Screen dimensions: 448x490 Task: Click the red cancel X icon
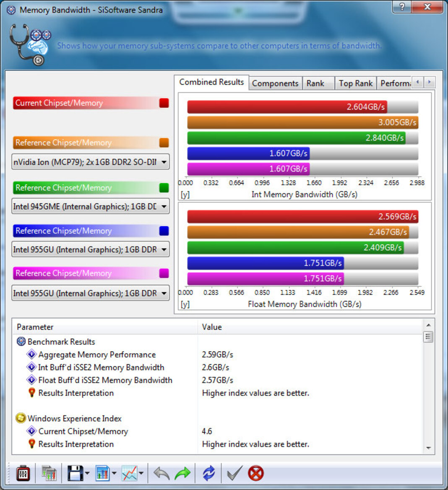click(256, 473)
